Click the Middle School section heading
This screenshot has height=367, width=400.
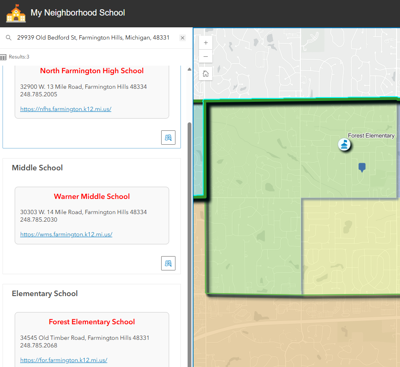click(x=37, y=168)
